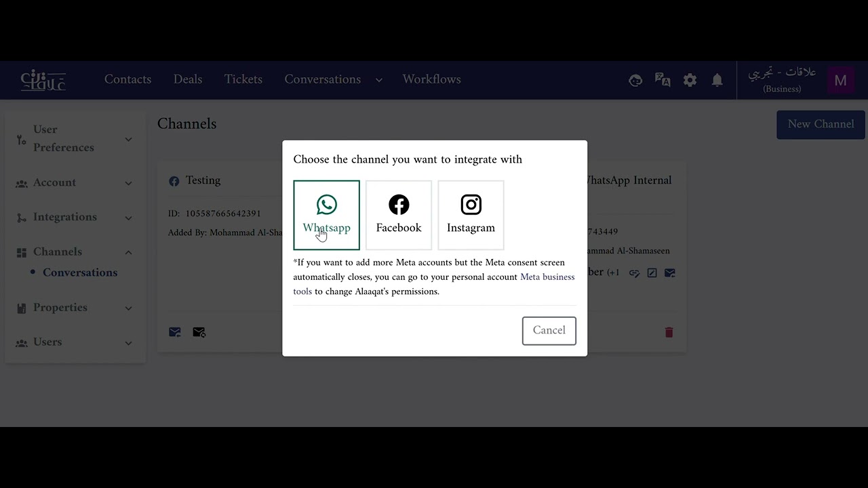Click the Facebook logo in the dialog
Image resolution: width=868 pixels, height=488 pixels.
pos(399,205)
